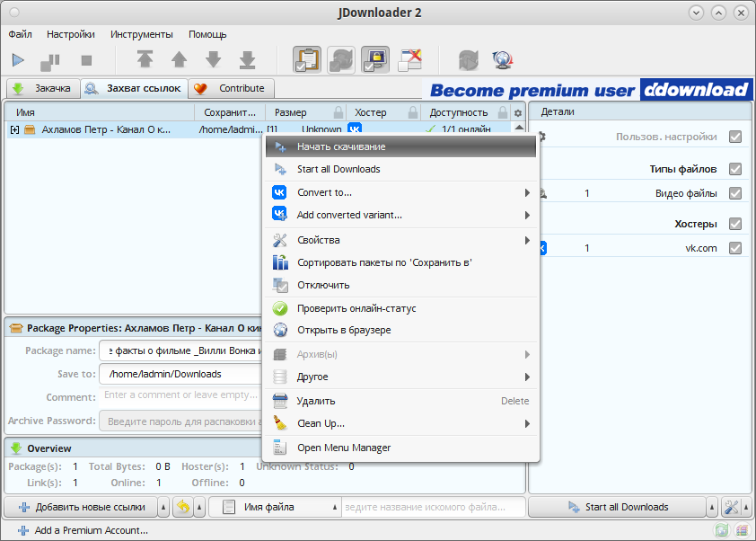The width and height of the screenshot is (756, 541).
Task: Toggle clipboard observer toolbar icon
Action: [307, 60]
